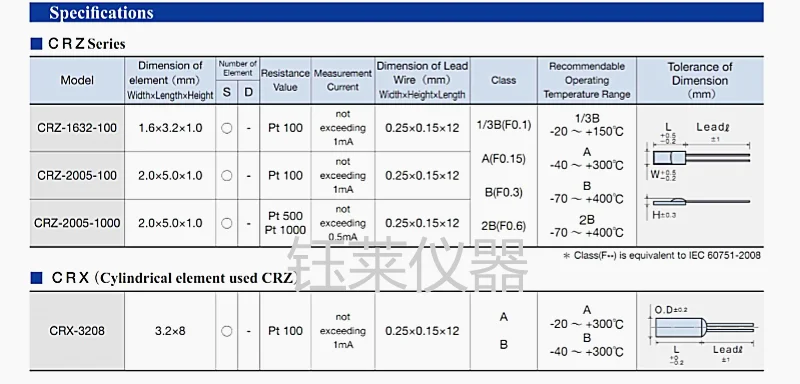This screenshot has width=800, height=384.
Task: Click the 3.2×8 dimension cell
Action: click(170, 331)
